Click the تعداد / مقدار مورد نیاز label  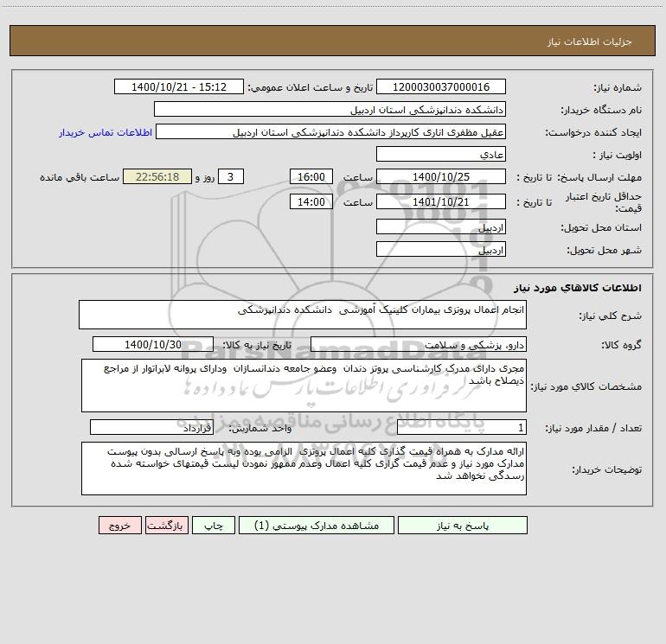593,429
